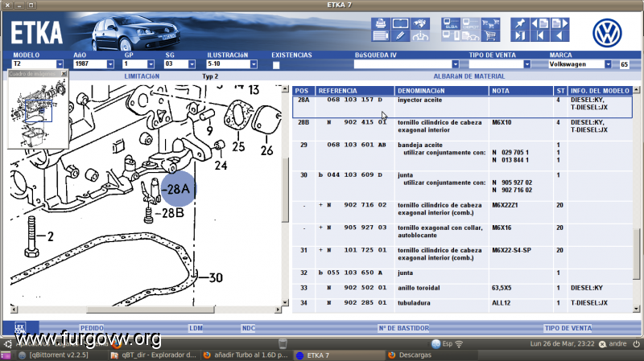
Task: Click the monitor and tower computer icon
Action: pos(451,36)
